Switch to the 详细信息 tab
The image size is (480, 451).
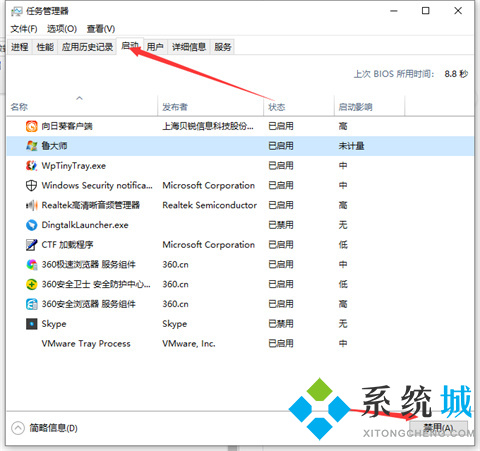(189, 47)
